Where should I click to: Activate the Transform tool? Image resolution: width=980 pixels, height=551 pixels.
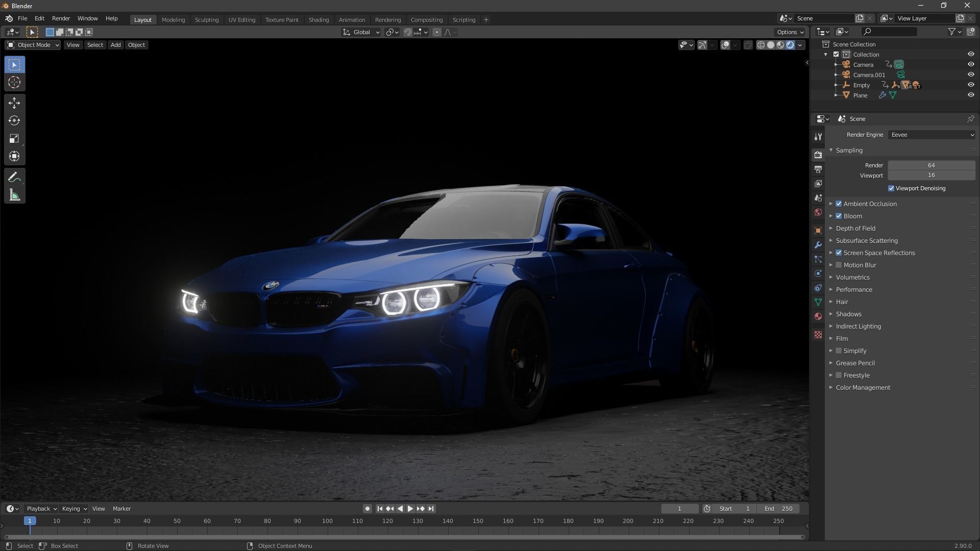point(14,156)
